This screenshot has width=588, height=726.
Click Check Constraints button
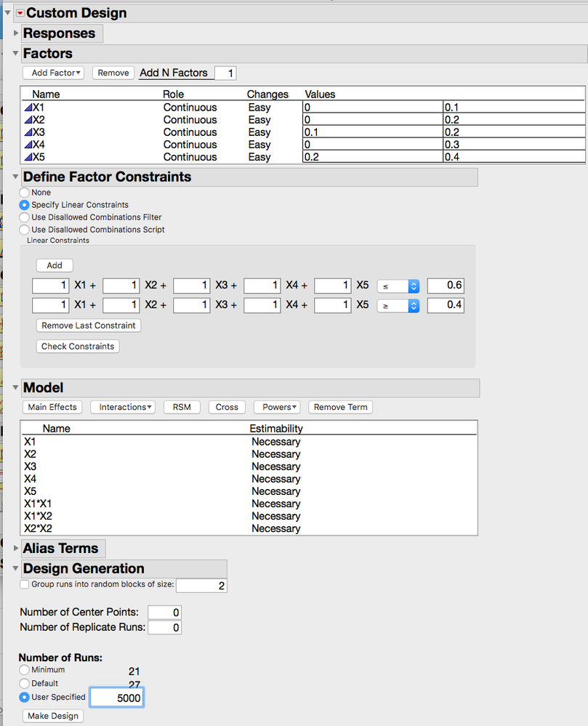(x=78, y=347)
